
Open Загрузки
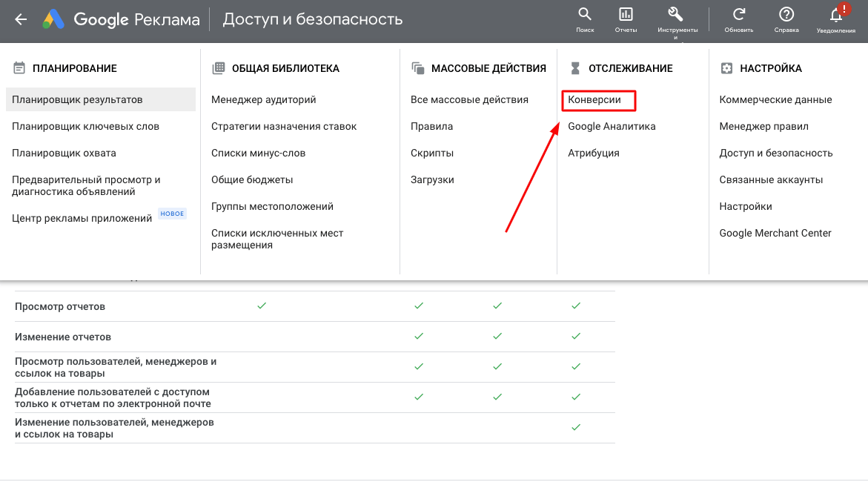pyautogui.click(x=432, y=179)
